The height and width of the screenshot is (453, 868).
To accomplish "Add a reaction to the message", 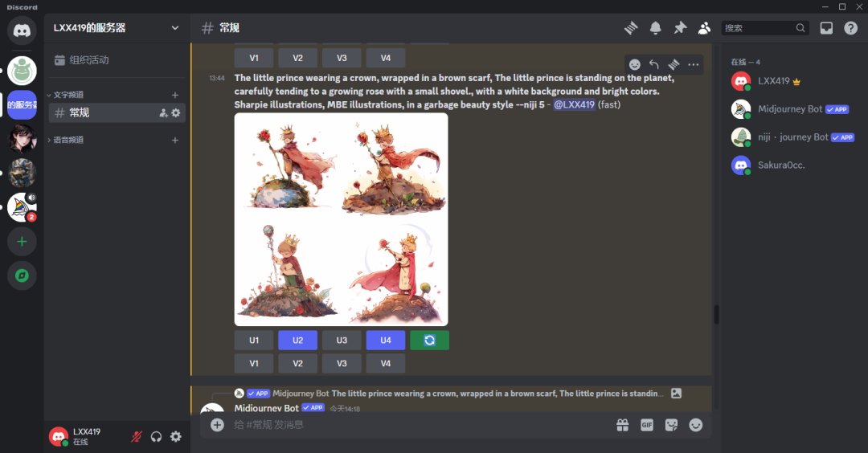I will [x=635, y=65].
